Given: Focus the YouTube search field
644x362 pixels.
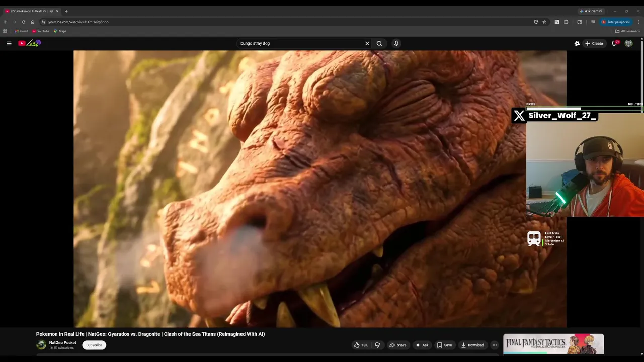Looking at the screenshot, I should pos(301,43).
